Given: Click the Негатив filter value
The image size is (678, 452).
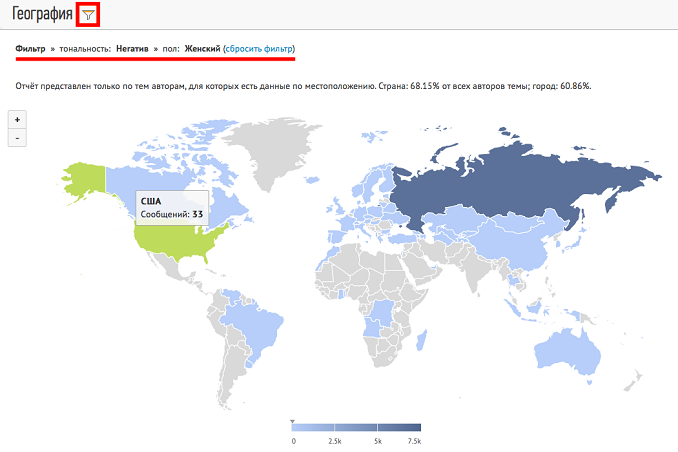Looking at the screenshot, I should click(132, 48).
